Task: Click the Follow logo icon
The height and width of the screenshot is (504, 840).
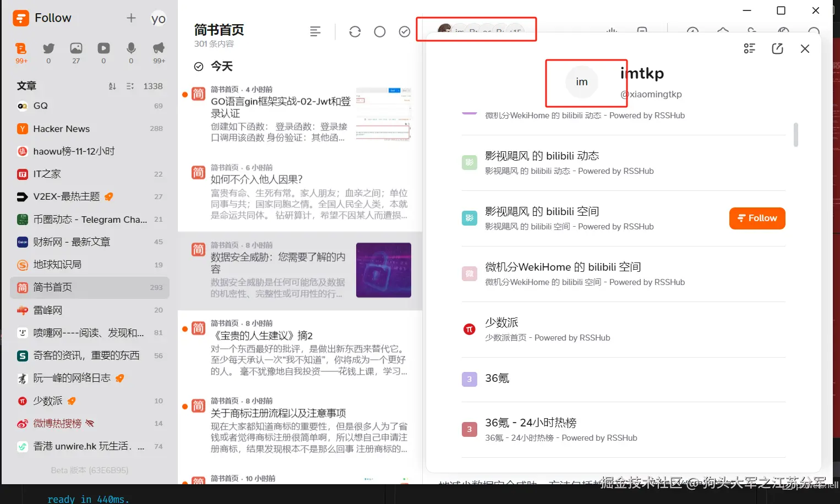Action: click(21, 18)
